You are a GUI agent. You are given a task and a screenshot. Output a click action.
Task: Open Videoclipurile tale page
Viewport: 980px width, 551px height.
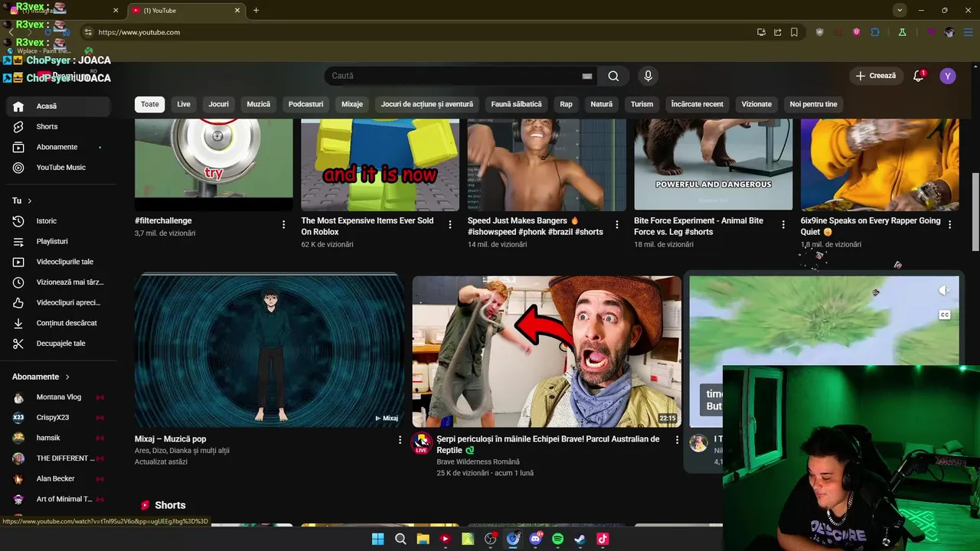(64, 262)
